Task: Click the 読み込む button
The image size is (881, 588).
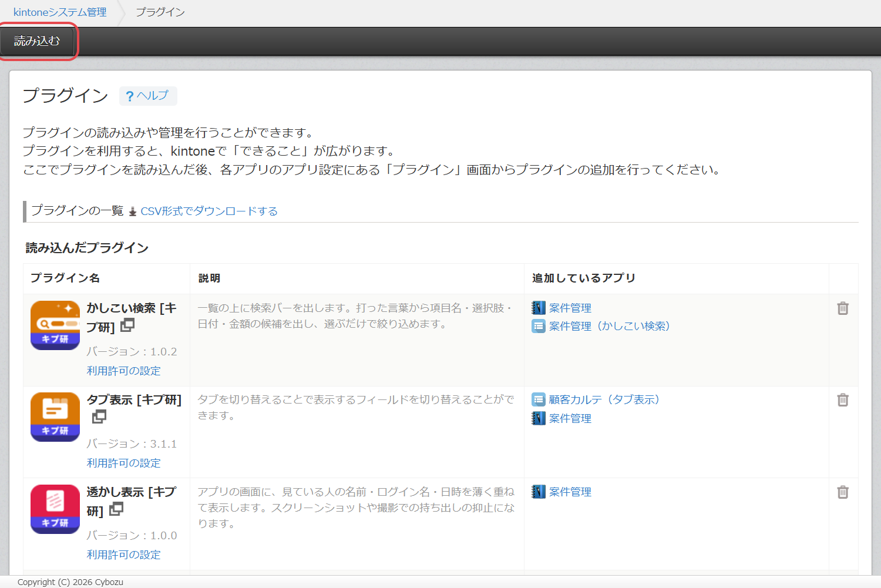Action: [37, 41]
